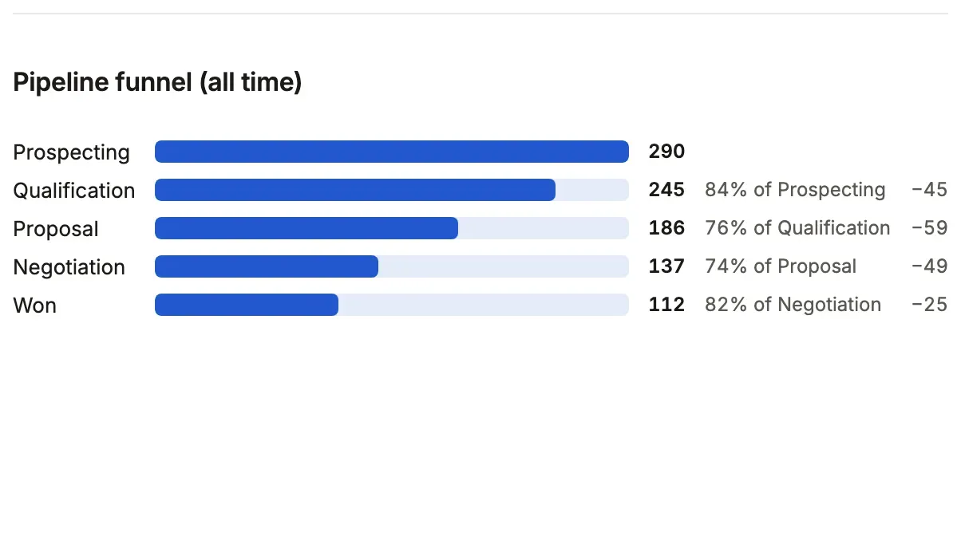Viewport: 961px width, 560px height.
Task: Click the Won row label
Action: click(35, 306)
